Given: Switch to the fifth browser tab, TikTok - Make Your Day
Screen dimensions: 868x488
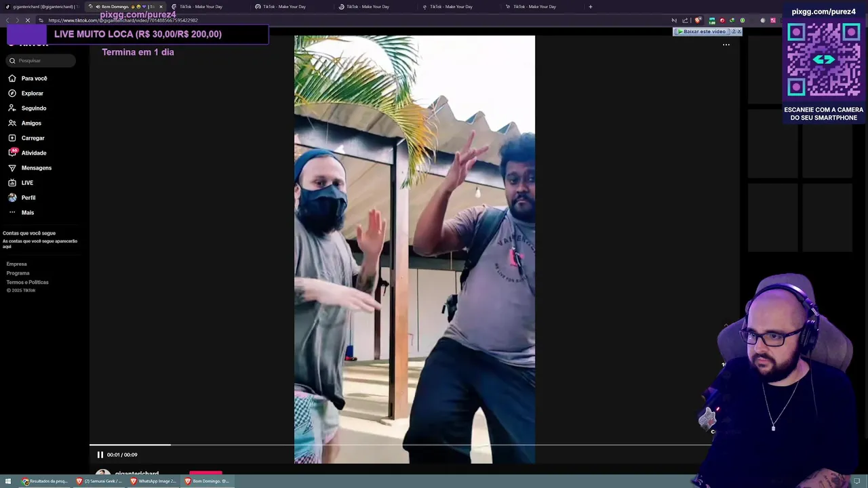Looking at the screenshot, I should pos(374,7).
